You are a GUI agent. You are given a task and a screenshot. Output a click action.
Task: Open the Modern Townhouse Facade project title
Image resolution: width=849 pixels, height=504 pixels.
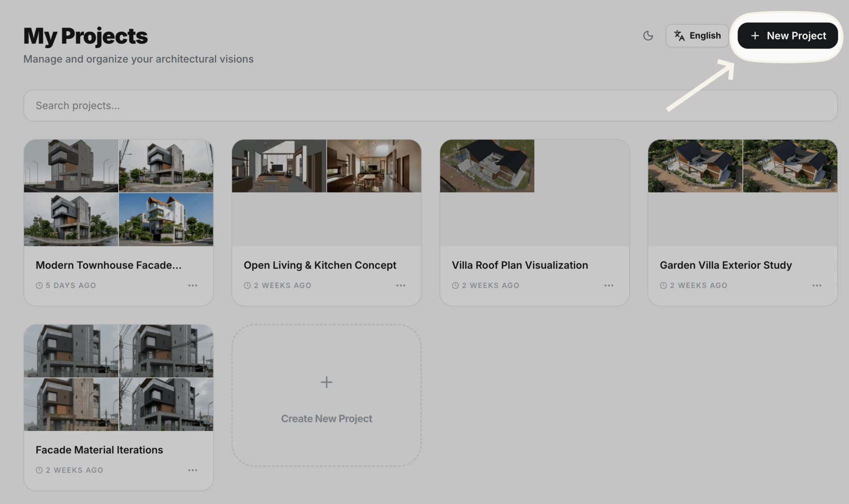(x=109, y=265)
